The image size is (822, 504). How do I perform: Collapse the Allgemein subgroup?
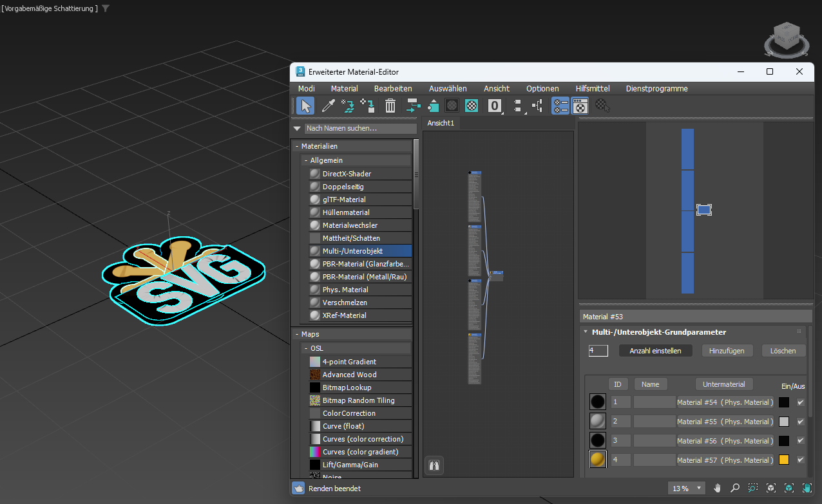point(306,160)
